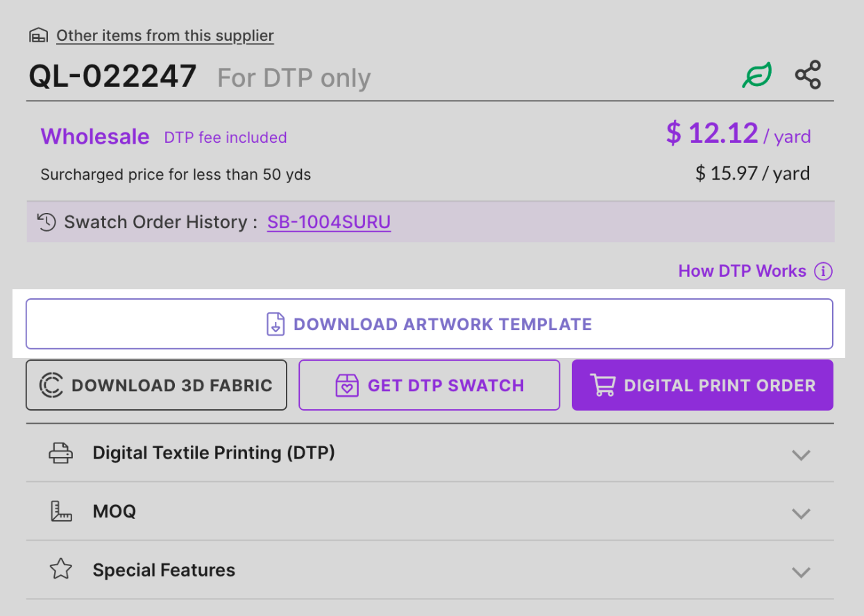Click the printer icon beside Digital Textile Printing

(60, 454)
